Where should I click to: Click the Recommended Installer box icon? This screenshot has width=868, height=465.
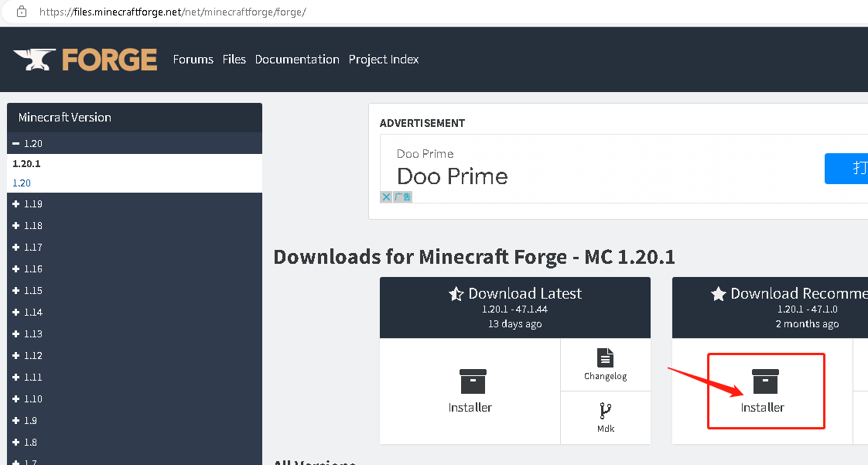click(x=765, y=381)
